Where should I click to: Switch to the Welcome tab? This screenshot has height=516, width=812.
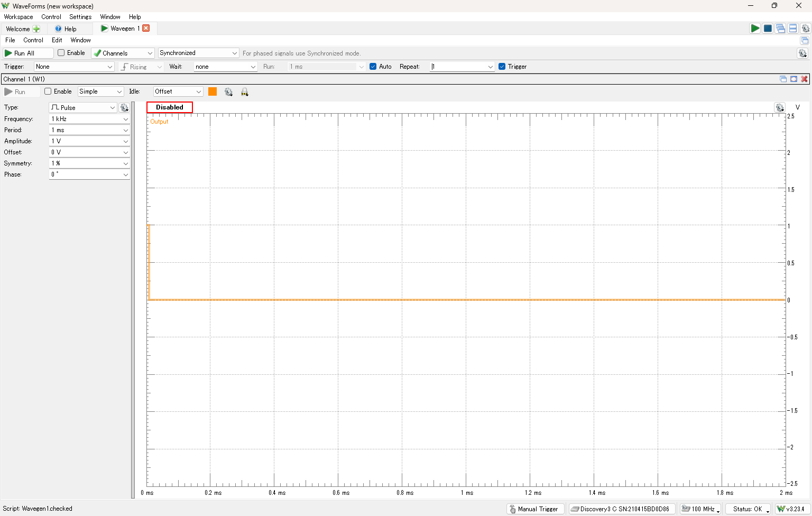click(18, 29)
